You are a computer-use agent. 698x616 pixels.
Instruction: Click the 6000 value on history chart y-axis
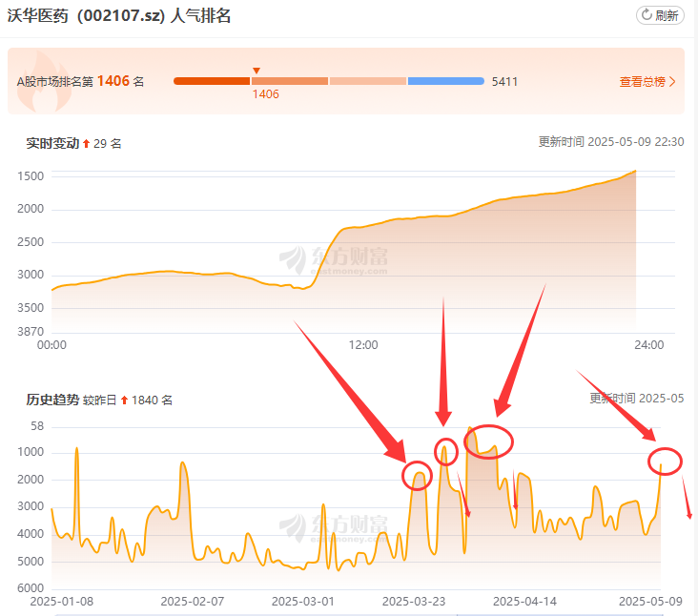31,588
